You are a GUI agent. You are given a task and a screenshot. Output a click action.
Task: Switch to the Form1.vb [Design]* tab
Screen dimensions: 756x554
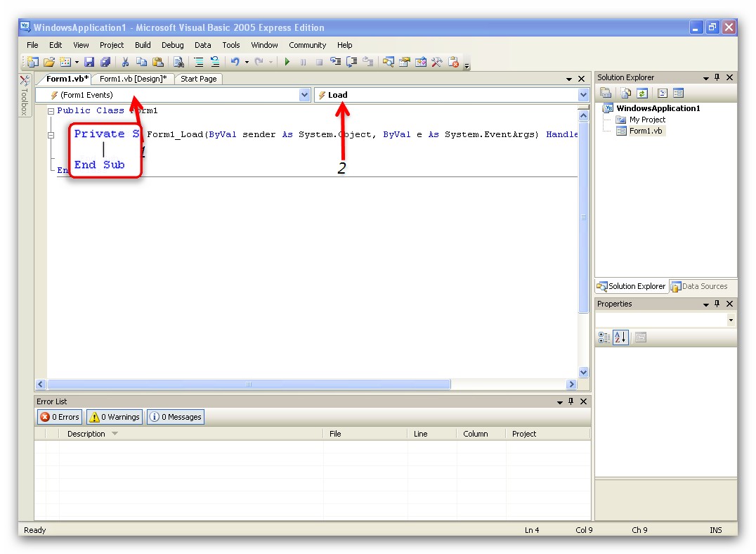pyautogui.click(x=133, y=79)
